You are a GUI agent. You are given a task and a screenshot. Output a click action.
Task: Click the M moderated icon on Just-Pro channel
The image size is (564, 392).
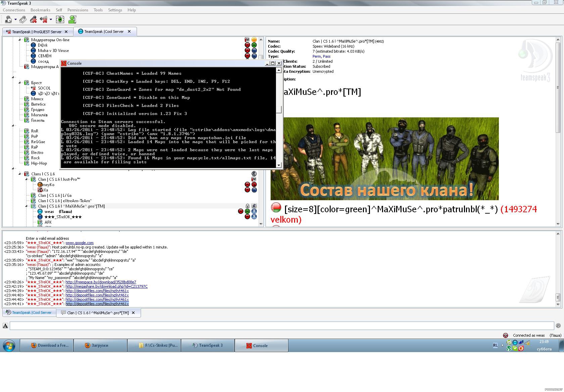[x=254, y=179]
